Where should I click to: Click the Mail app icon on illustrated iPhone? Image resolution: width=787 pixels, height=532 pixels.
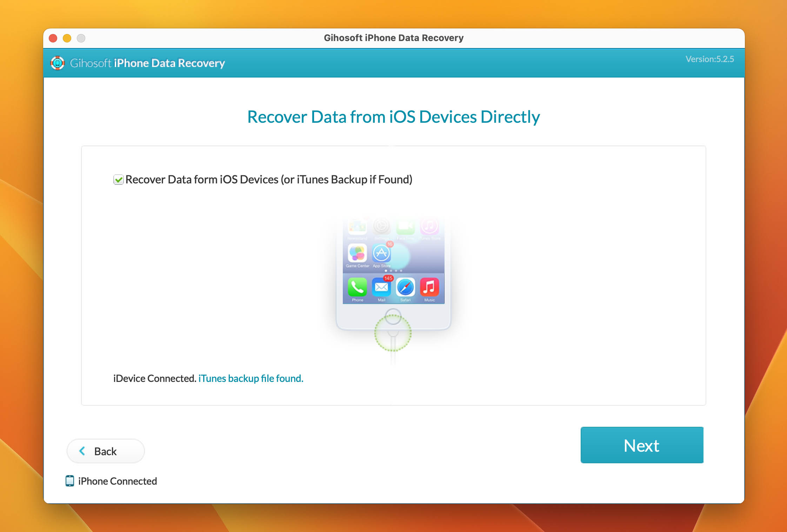(x=381, y=287)
